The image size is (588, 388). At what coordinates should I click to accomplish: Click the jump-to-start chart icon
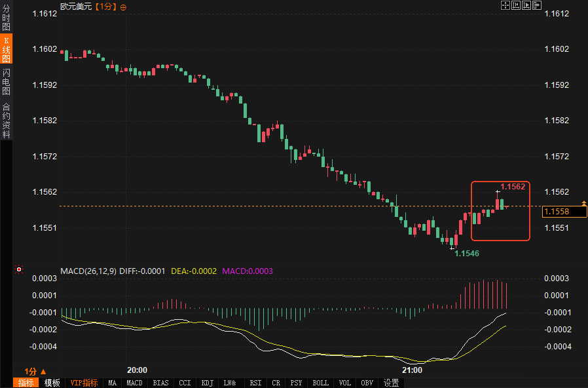coord(516,5)
